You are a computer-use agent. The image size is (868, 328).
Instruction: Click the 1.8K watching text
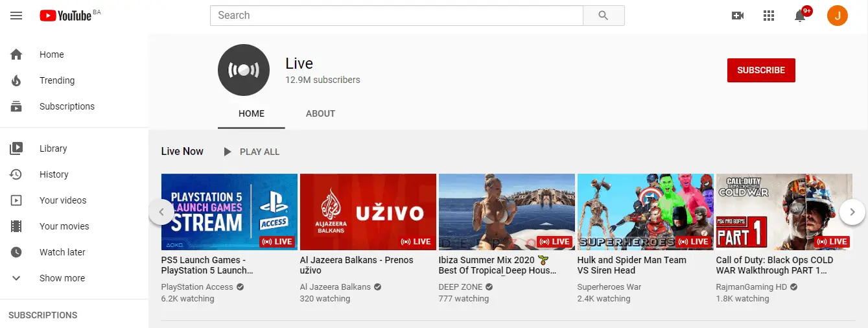point(743,299)
